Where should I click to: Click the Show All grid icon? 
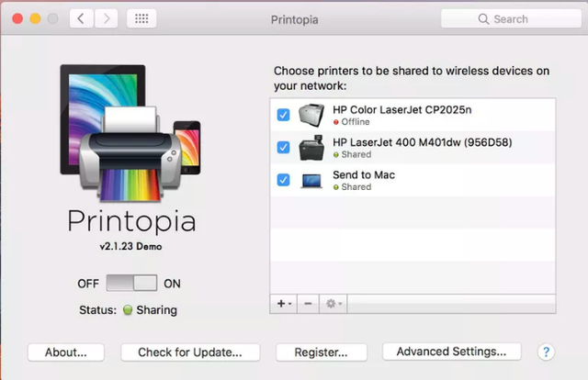[x=141, y=18]
